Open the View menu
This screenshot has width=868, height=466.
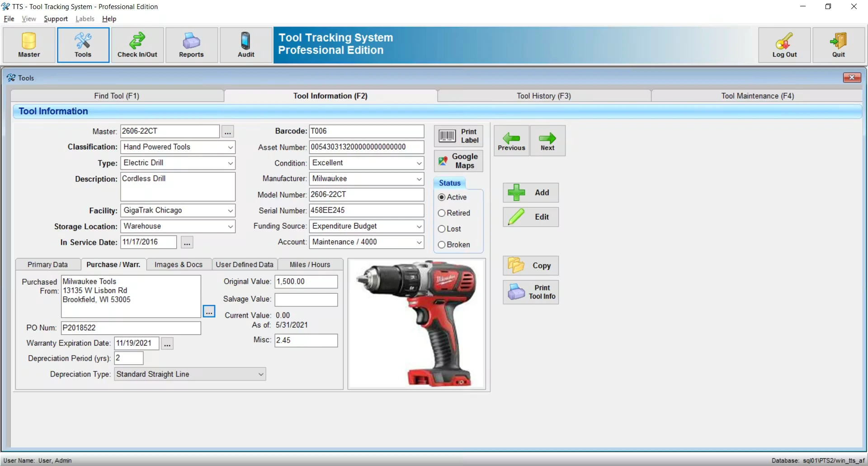pyautogui.click(x=29, y=19)
